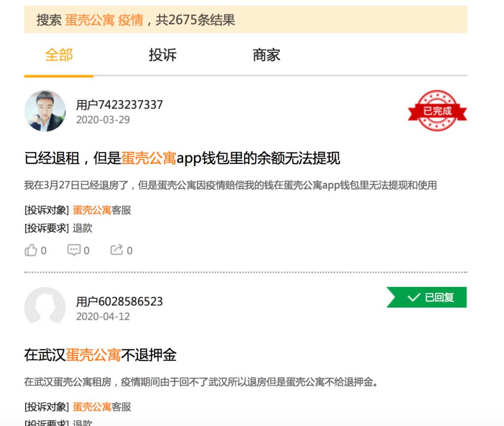The height and width of the screenshot is (426, 504).
Task: Click avatar photo of 用户7423237337
Action: [45, 111]
